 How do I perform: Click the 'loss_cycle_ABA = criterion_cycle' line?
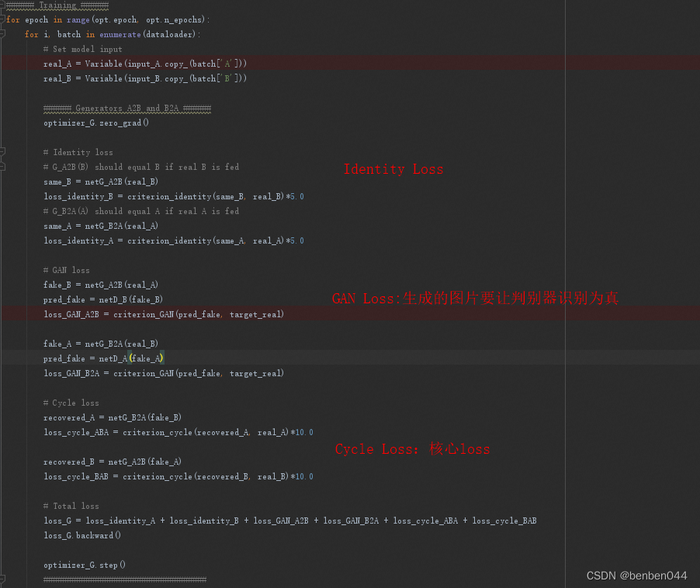coord(178,432)
